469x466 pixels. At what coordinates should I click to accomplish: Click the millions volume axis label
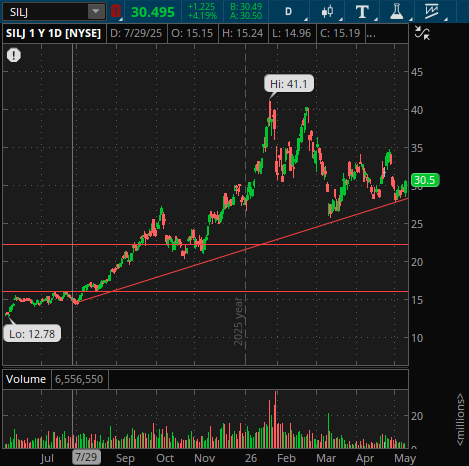(x=461, y=419)
